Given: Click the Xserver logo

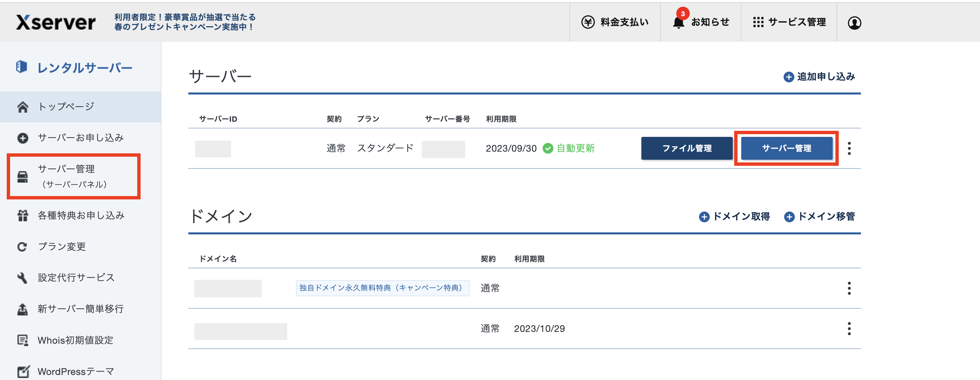Looking at the screenshot, I should coord(56,23).
